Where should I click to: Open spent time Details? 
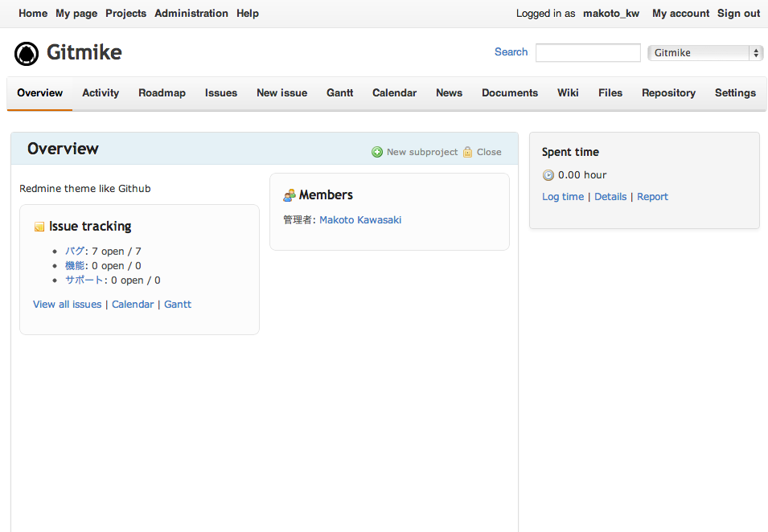(x=610, y=197)
